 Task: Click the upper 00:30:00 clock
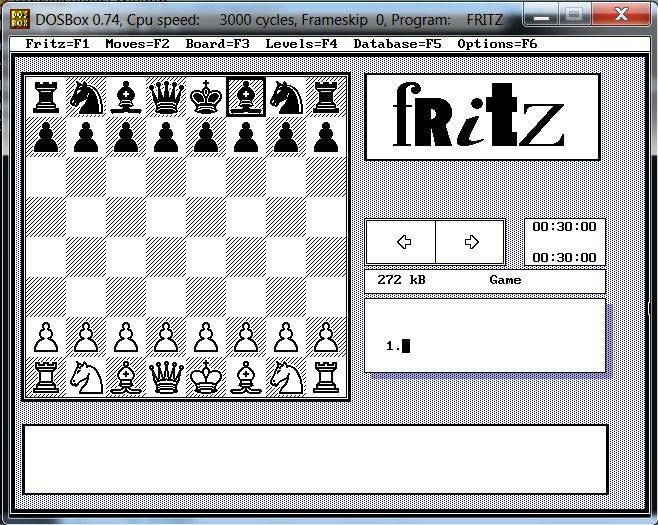[x=564, y=227]
